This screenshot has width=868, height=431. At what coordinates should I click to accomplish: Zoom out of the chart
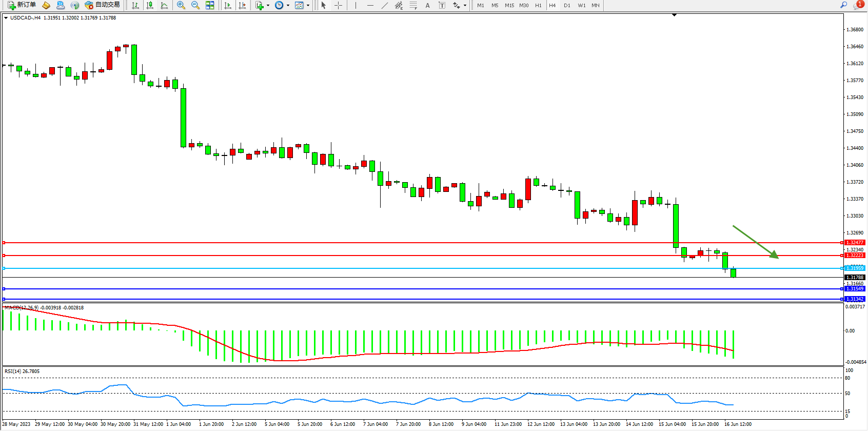point(195,5)
